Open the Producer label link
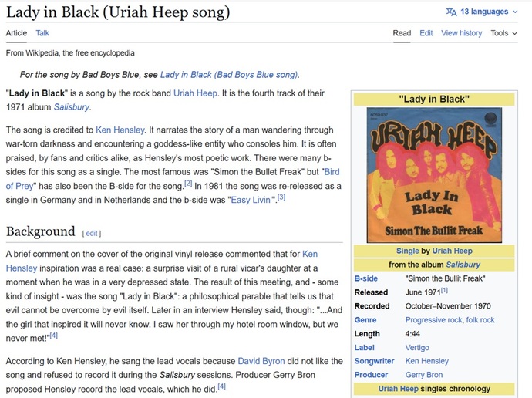The width and height of the screenshot is (532, 398). [371, 375]
